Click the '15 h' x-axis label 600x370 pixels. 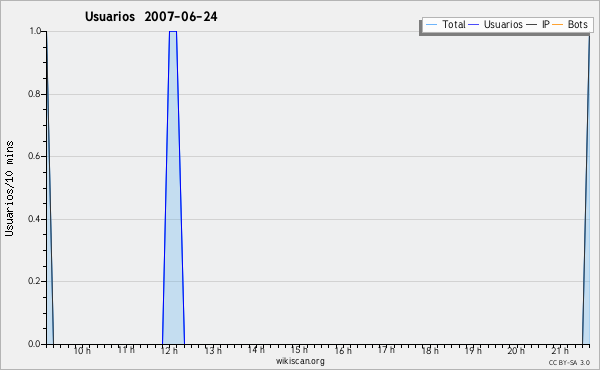pyautogui.click(x=299, y=350)
